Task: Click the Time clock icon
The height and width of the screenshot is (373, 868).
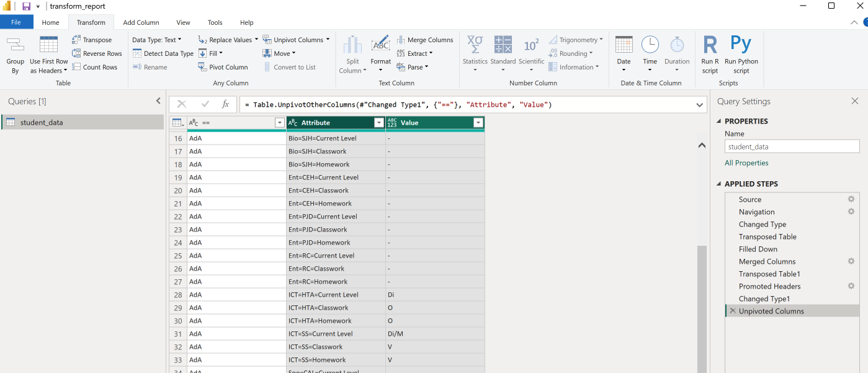Action: pyautogui.click(x=650, y=45)
